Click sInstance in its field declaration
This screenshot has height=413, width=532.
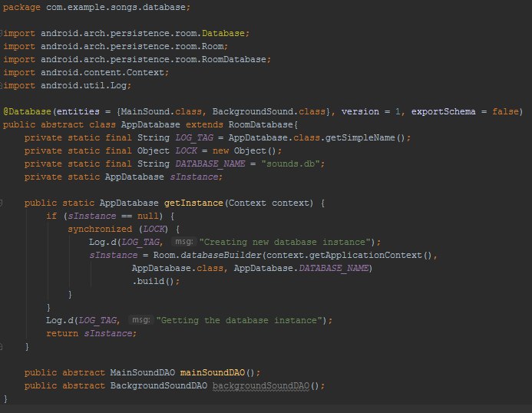point(193,177)
